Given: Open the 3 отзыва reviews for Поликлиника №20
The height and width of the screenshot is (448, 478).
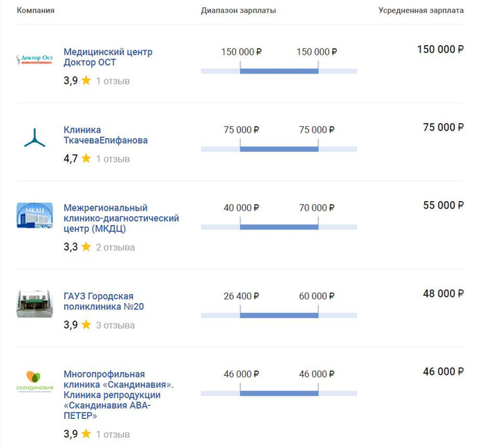Looking at the screenshot, I should (x=115, y=325).
